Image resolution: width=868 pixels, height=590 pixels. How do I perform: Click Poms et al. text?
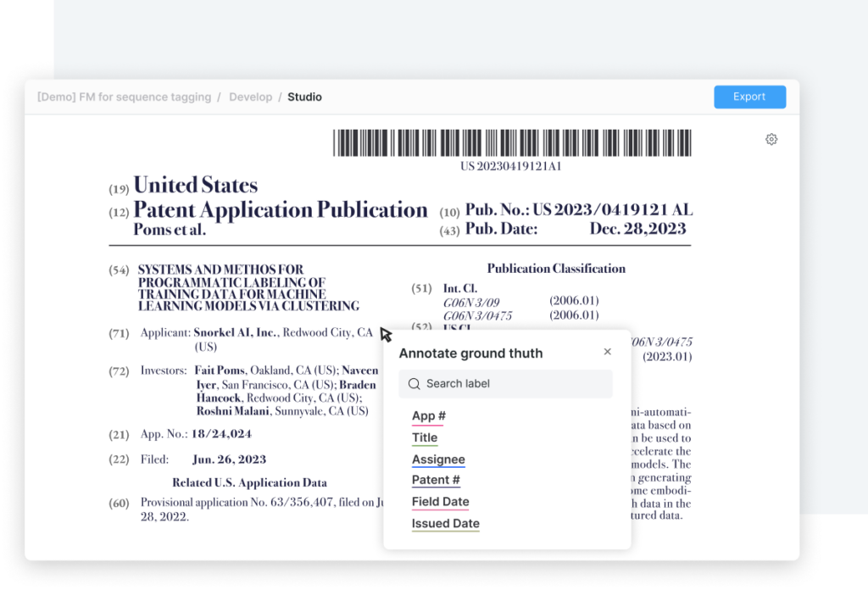[170, 229]
